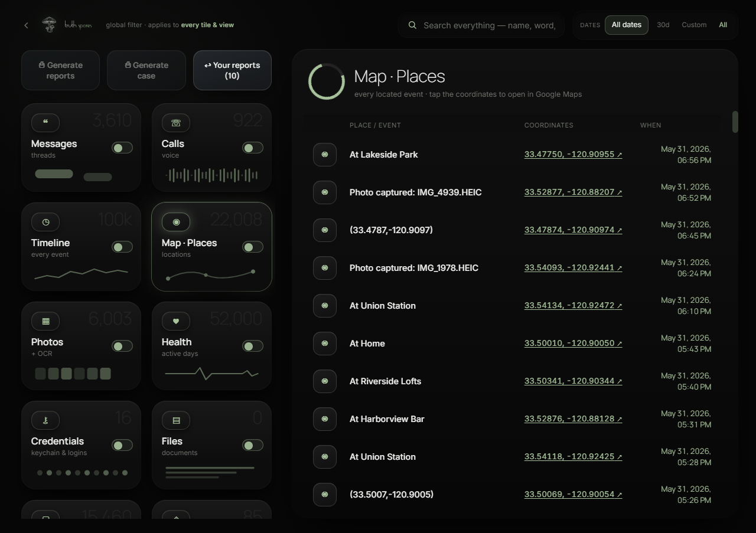756x533 pixels.
Task: Select location icon for At Harborview Bar
Action: (x=325, y=419)
